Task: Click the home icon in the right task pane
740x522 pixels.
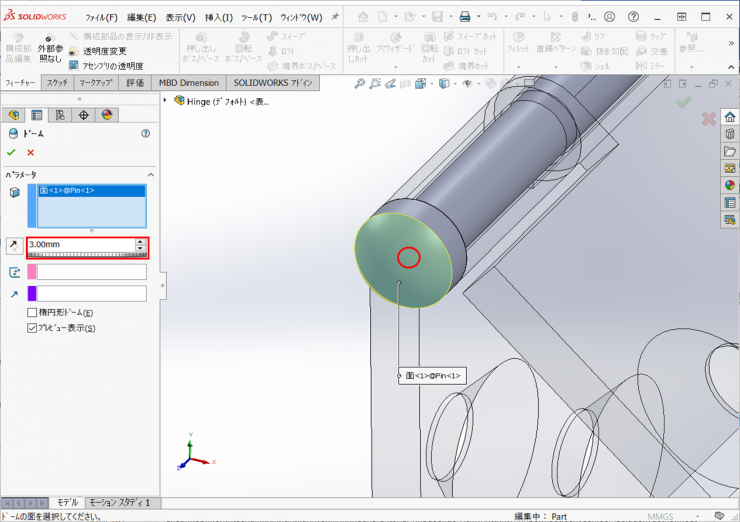Action: point(730,117)
